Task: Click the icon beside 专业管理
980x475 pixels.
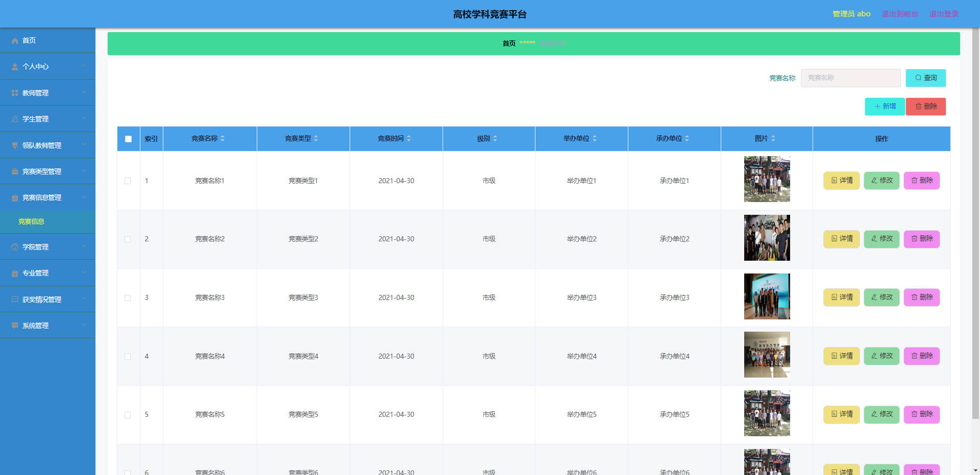Action: [15, 273]
